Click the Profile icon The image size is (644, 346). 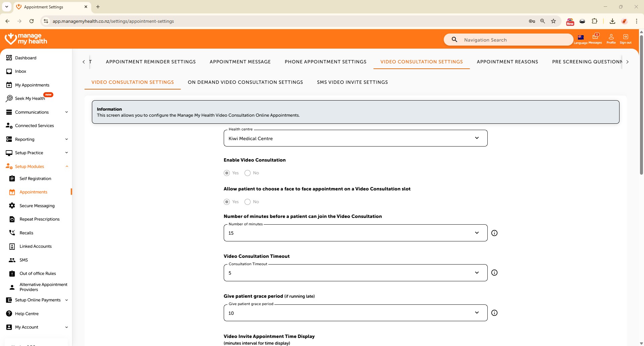[x=611, y=38]
